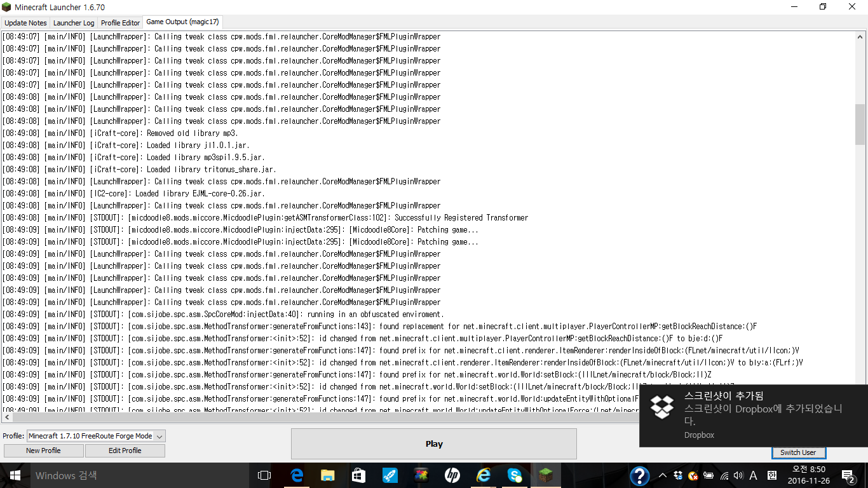
Task: Open the Windows Start menu
Action: 15,475
